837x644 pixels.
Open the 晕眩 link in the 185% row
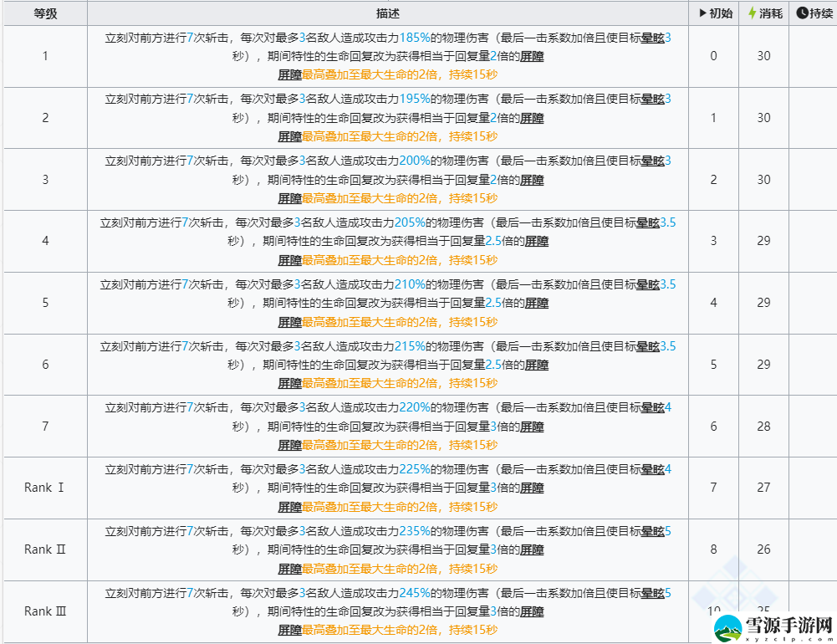pyautogui.click(x=652, y=38)
